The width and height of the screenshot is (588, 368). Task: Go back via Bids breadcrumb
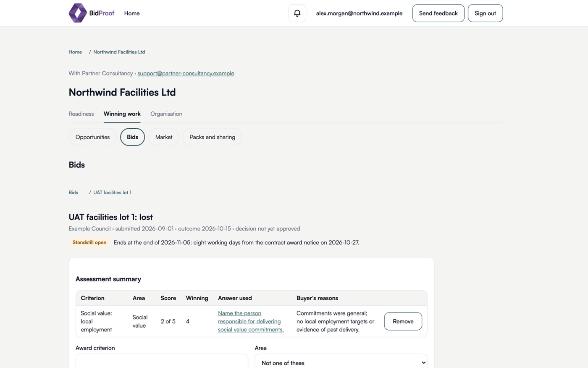click(x=73, y=192)
